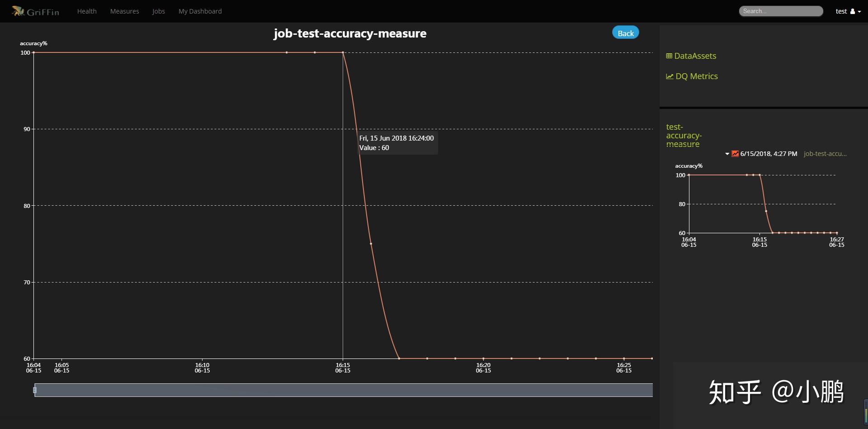Click the red trend chart icon
Image resolution: width=868 pixels, height=429 pixels.
pos(735,154)
